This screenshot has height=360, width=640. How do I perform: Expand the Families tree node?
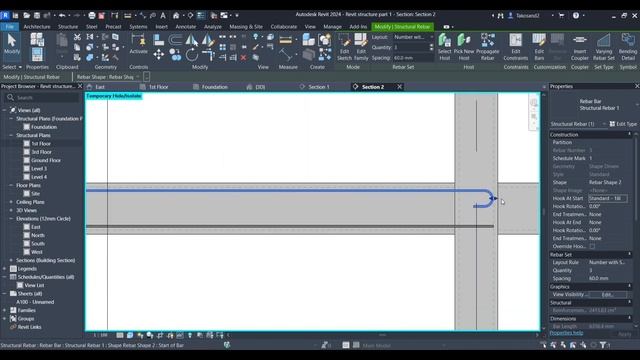[4, 310]
